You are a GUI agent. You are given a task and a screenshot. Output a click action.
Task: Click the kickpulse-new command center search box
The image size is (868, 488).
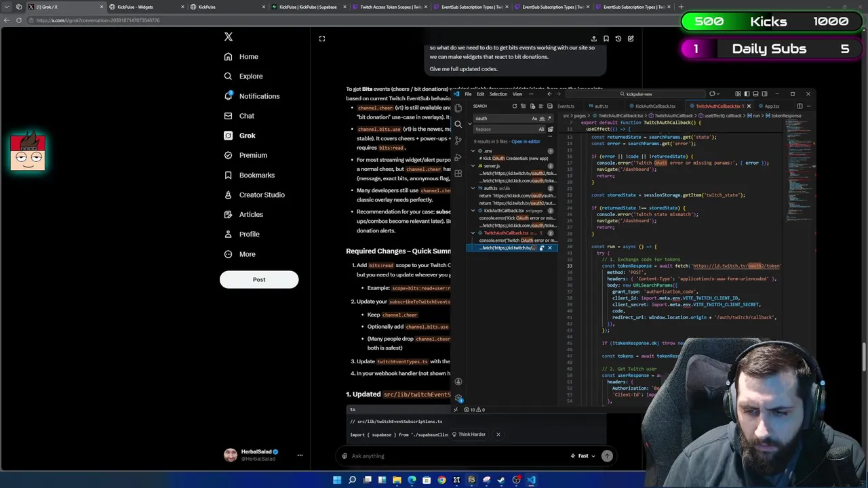[635, 94]
